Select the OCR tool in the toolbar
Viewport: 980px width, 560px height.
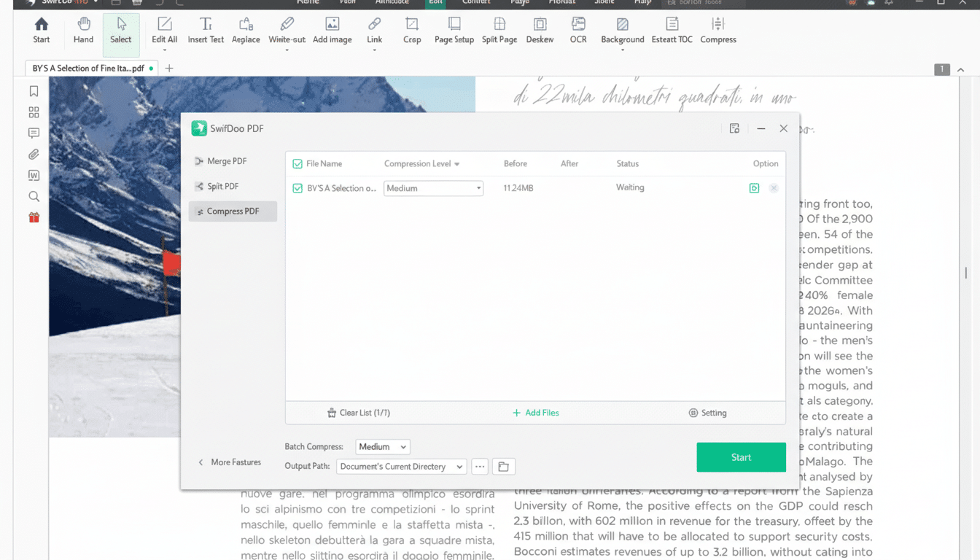click(x=577, y=31)
